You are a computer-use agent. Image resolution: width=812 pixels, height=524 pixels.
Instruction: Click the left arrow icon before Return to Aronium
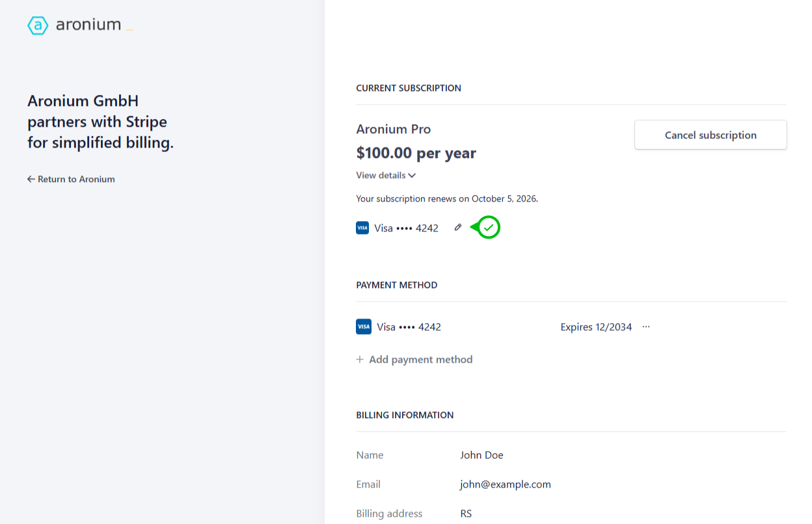click(x=31, y=179)
